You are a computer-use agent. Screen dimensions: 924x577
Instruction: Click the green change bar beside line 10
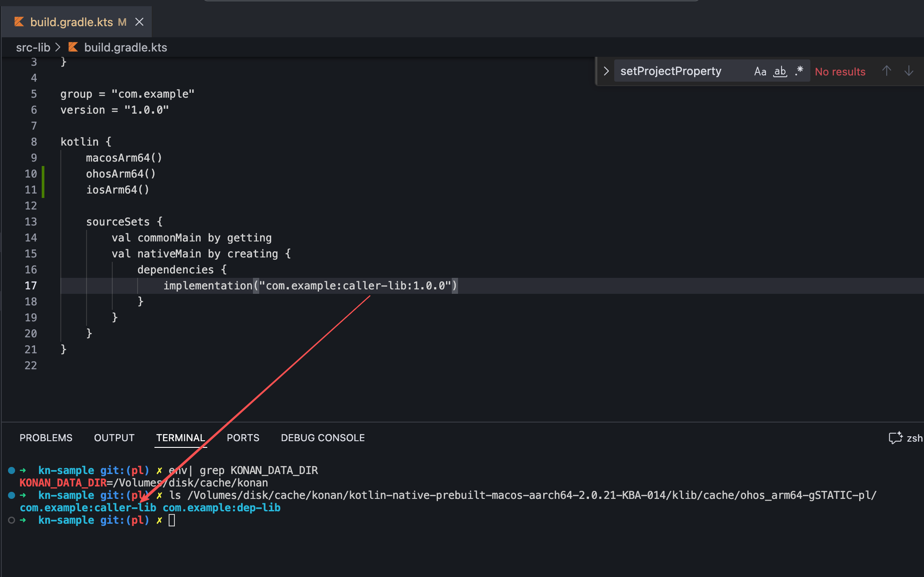[x=43, y=174]
